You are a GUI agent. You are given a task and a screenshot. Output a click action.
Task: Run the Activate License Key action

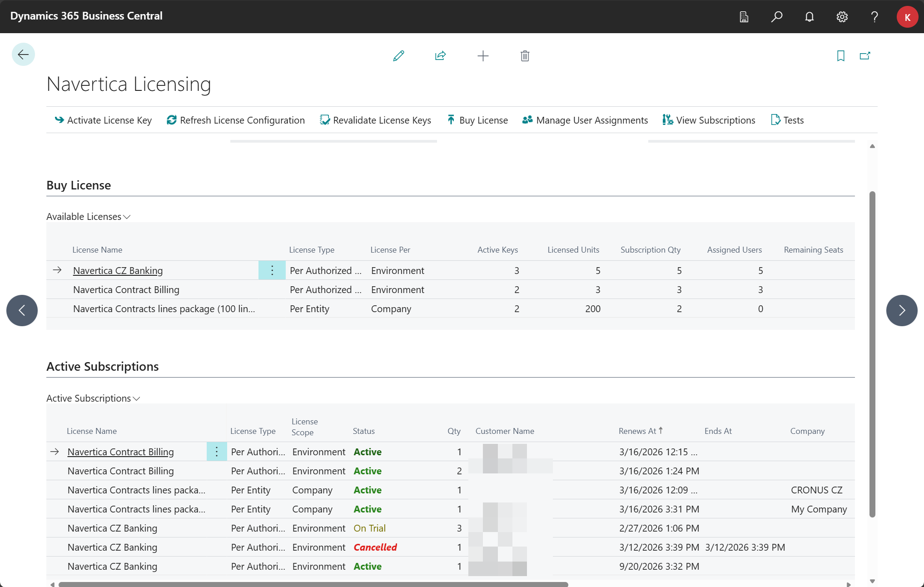(103, 120)
